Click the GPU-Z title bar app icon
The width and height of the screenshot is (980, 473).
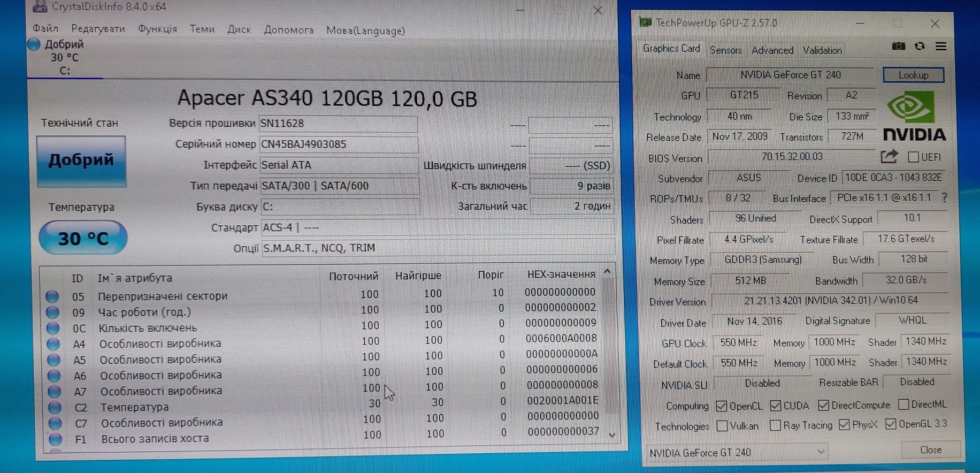pos(645,22)
